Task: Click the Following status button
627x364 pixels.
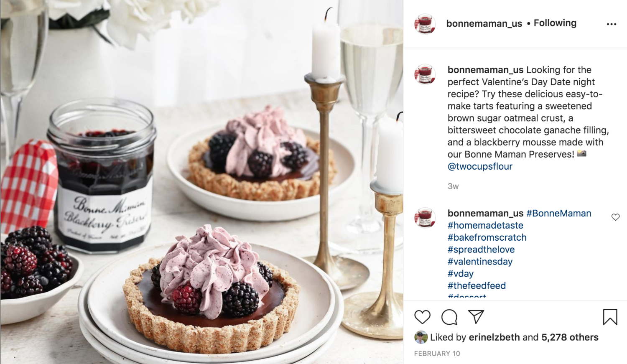Action: point(555,23)
